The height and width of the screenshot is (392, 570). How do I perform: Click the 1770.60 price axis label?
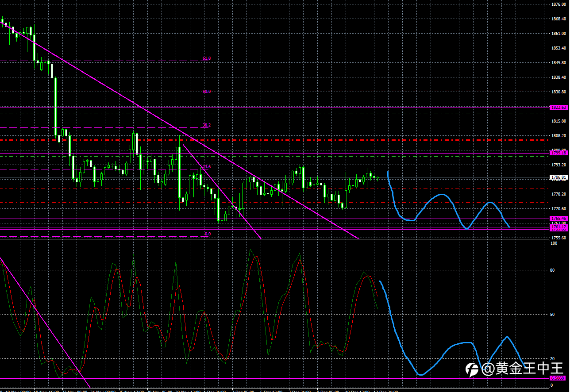point(558,209)
